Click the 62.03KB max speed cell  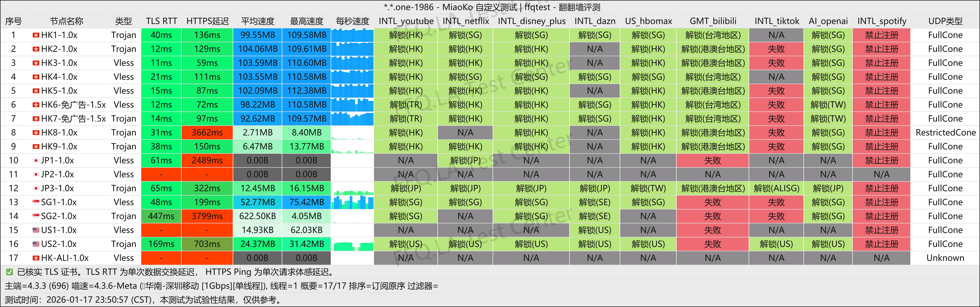pos(307,230)
